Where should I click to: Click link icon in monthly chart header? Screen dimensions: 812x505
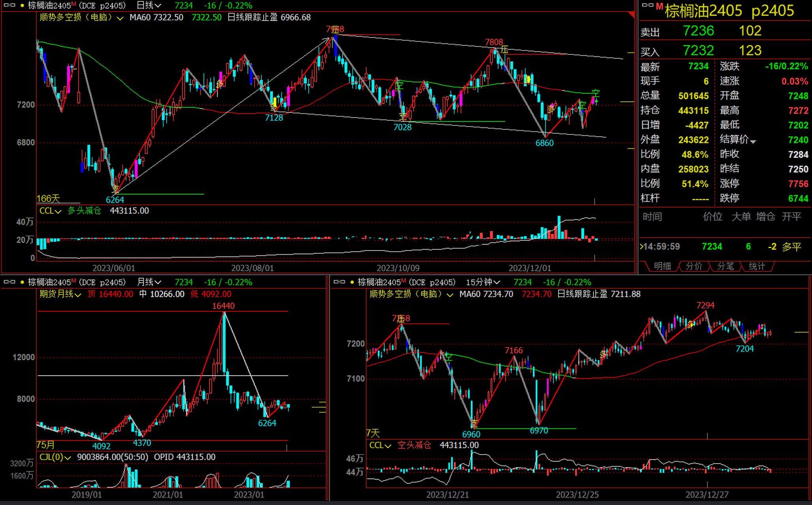(9, 282)
